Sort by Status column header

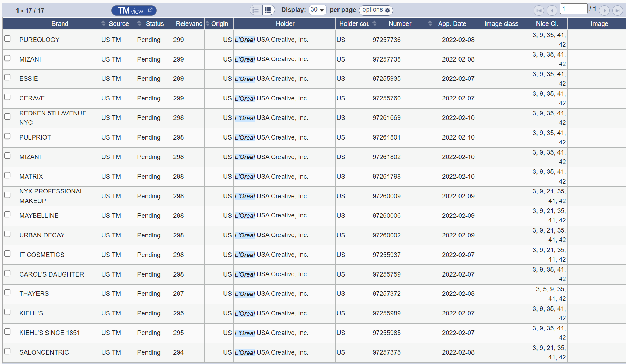coord(154,24)
